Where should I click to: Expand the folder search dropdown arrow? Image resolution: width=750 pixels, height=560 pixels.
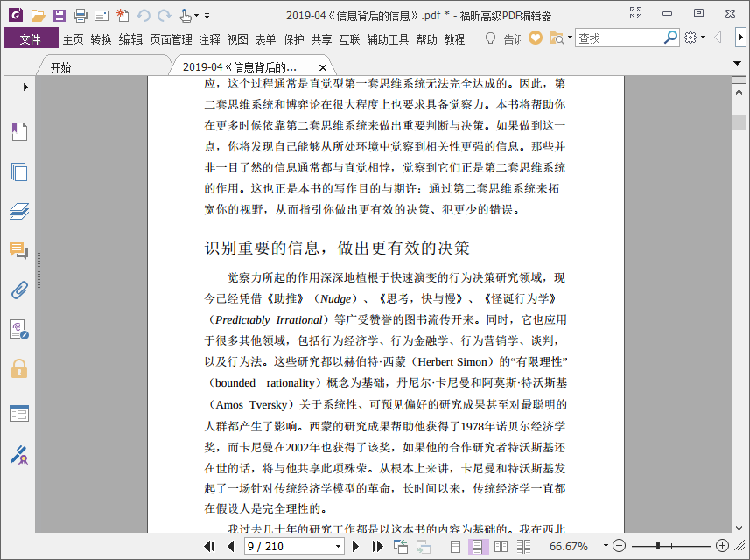click(570, 38)
